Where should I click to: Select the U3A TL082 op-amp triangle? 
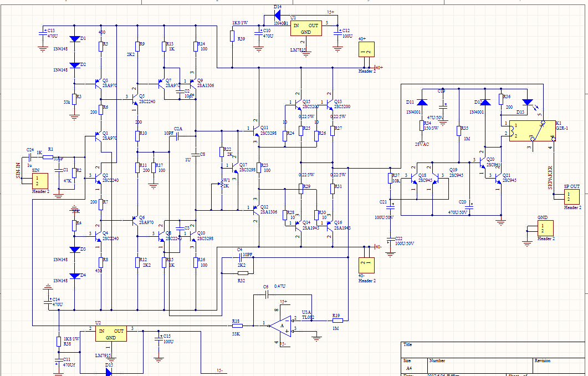[281, 326]
